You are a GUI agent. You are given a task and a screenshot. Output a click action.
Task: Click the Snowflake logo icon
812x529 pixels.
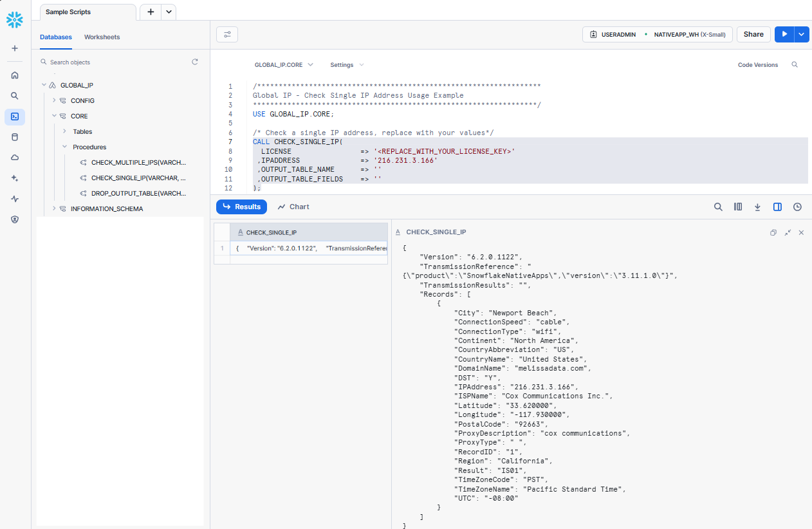14,20
